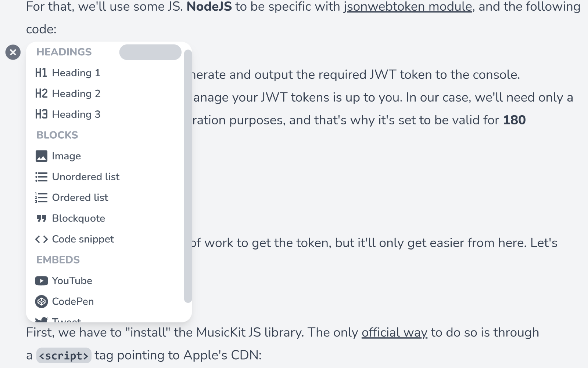Insert a Heading 3 block
The image size is (588, 368).
(x=76, y=114)
